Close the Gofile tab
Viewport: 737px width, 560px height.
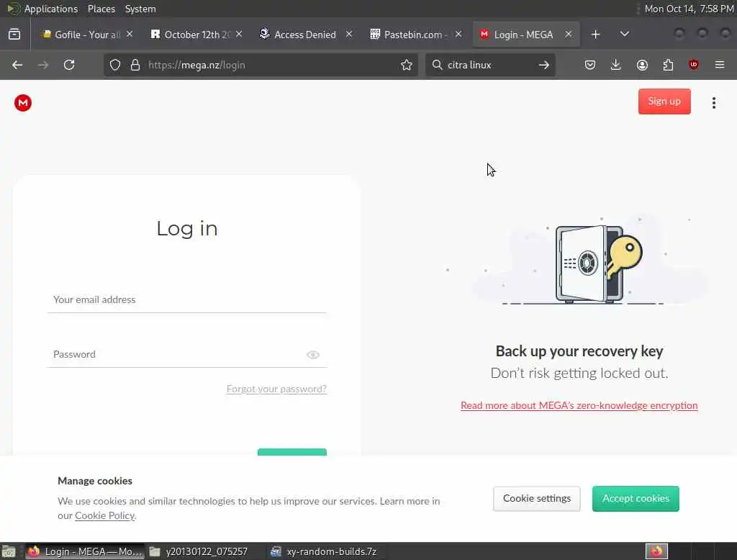[x=130, y=35]
